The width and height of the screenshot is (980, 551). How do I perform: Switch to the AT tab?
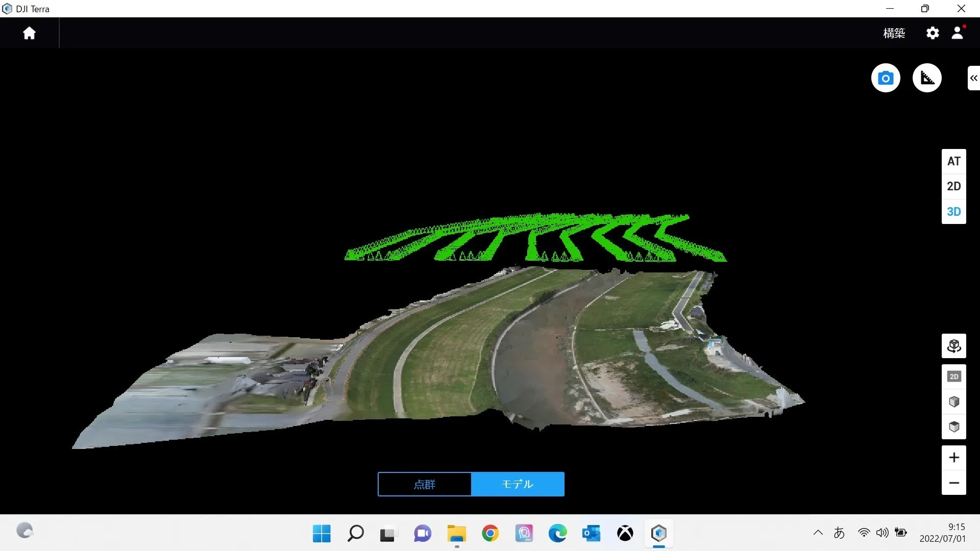coord(953,161)
